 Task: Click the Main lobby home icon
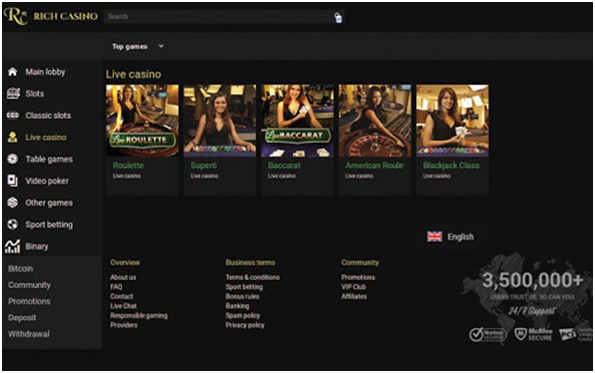[13, 72]
